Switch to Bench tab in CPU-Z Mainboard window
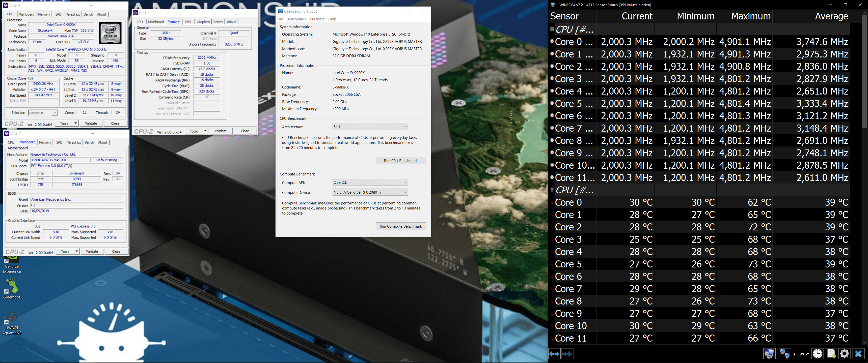The width and height of the screenshot is (868, 363). (x=89, y=142)
